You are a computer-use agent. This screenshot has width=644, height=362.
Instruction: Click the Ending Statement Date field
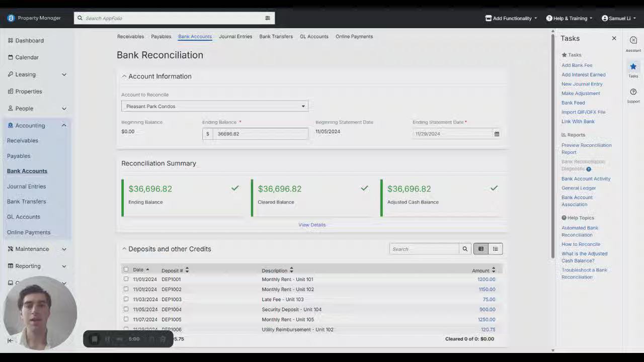[x=452, y=134]
